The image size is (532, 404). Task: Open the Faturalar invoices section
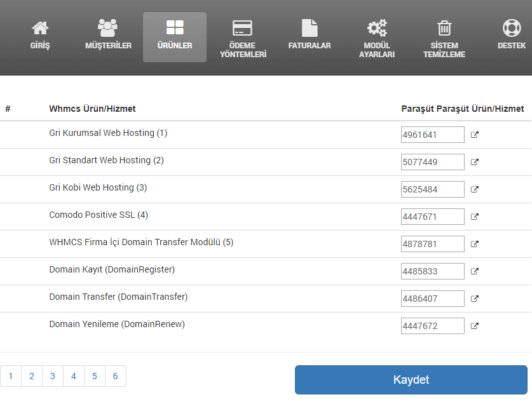point(309,36)
